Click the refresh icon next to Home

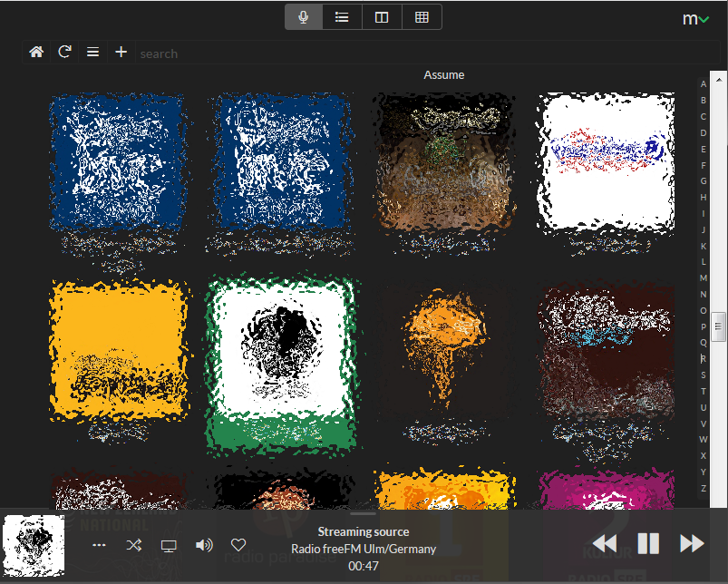pos(64,53)
